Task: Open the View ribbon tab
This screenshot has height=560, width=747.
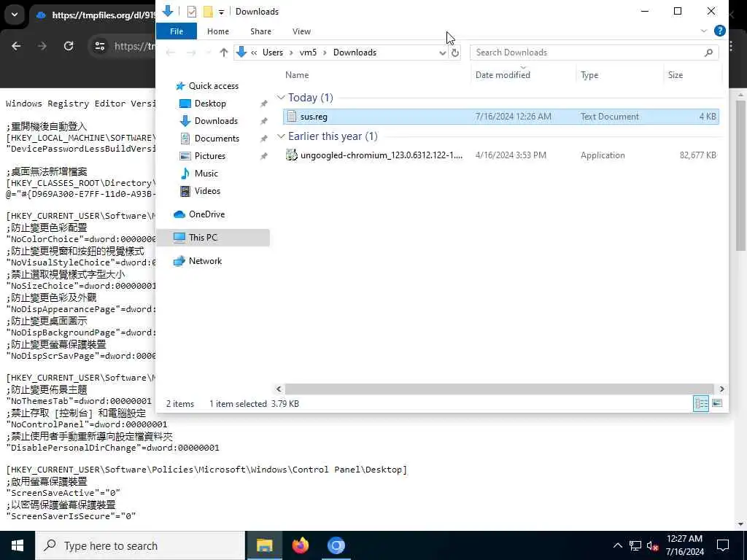Action: coord(301,31)
